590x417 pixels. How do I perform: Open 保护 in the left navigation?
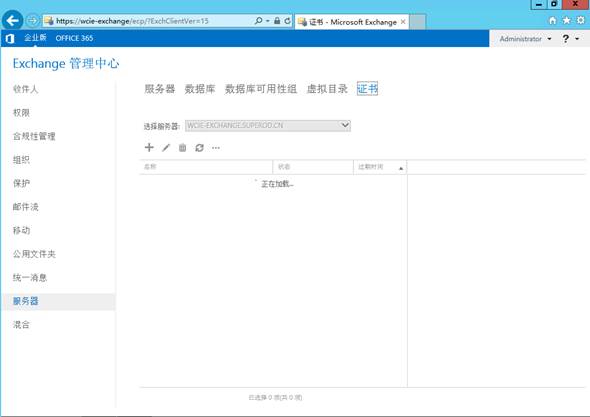(21, 183)
